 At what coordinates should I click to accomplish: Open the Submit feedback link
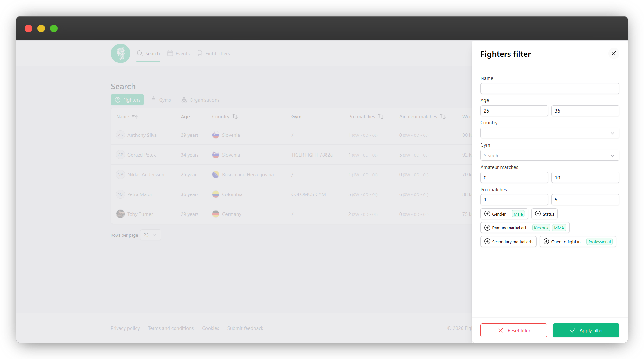(x=245, y=328)
